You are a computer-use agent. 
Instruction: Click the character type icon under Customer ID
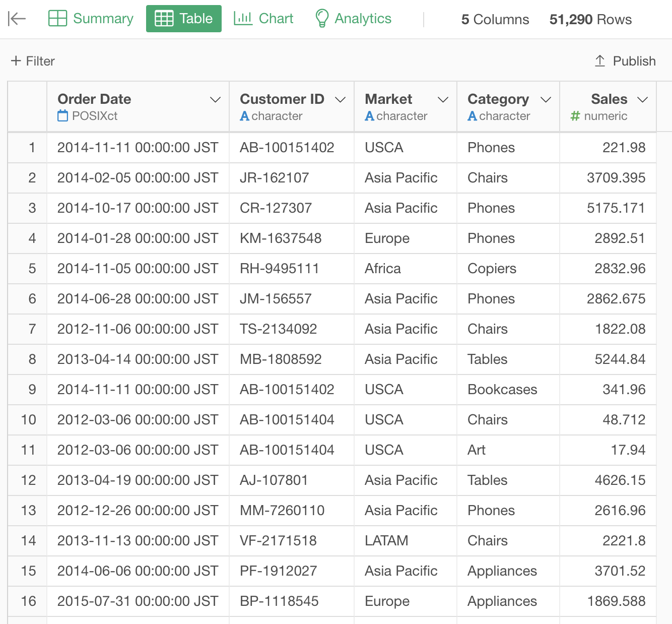tap(244, 116)
